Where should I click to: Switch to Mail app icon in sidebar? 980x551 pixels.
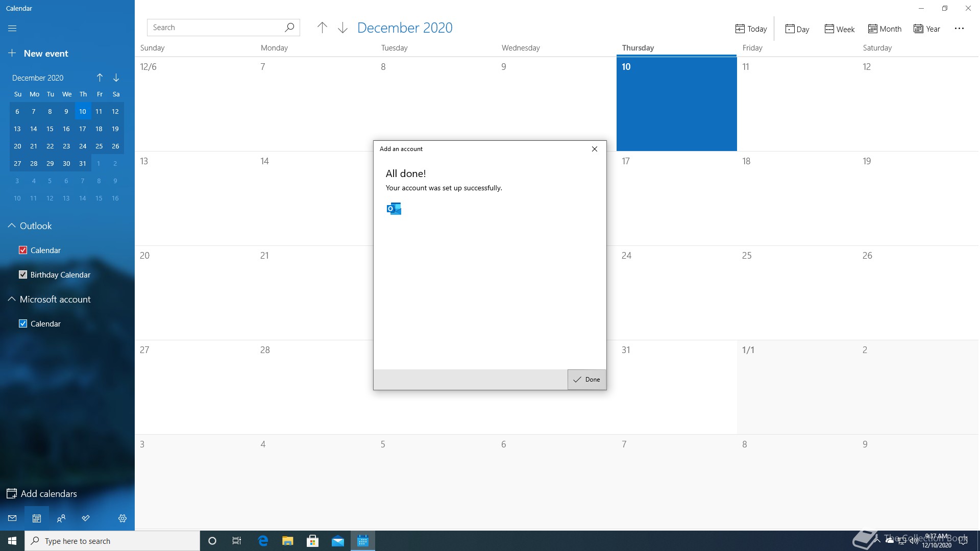(x=12, y=518)
